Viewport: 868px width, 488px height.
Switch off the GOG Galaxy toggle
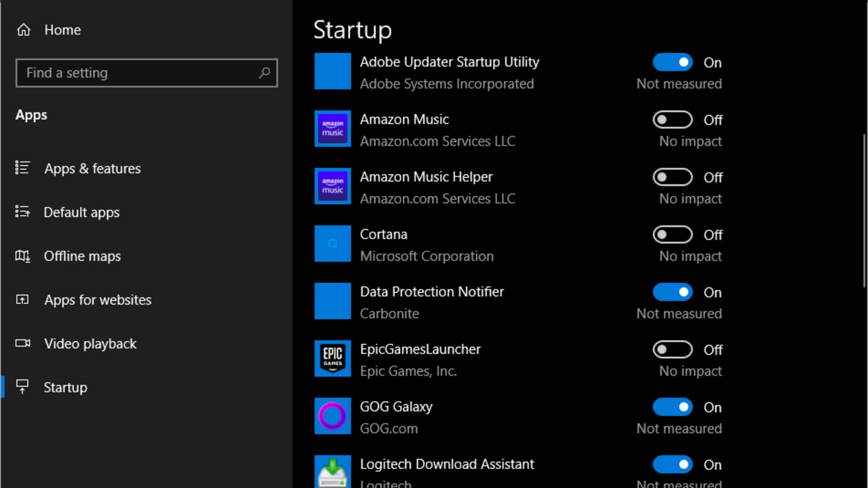673,407
